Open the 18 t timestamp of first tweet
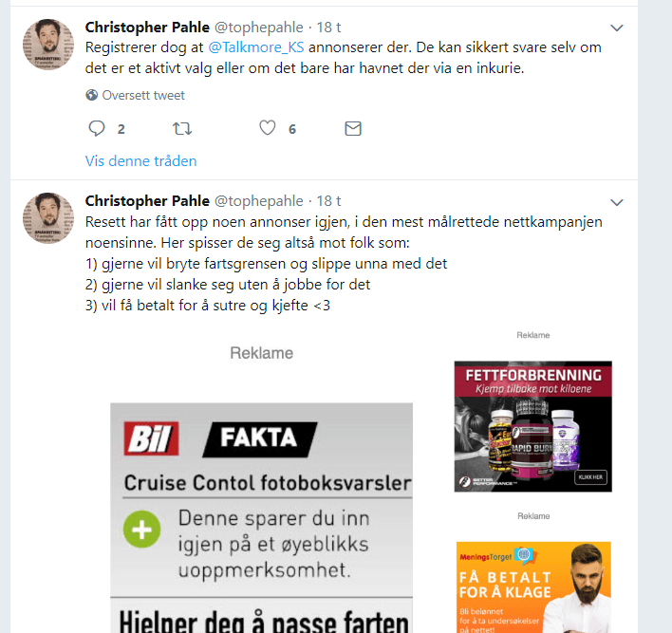 [328, 28]
